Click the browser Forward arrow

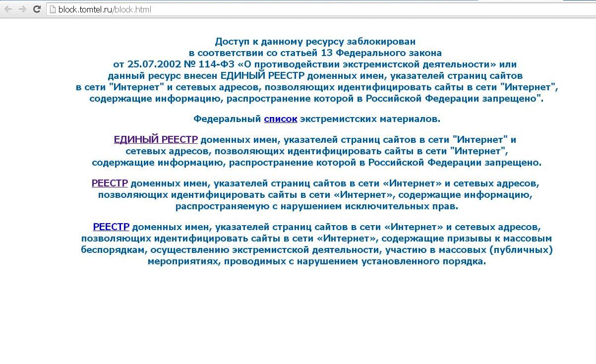[22, 9]
